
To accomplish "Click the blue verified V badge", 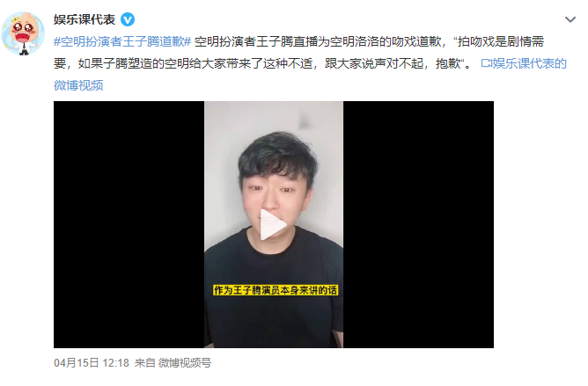I will coord(128,19).
